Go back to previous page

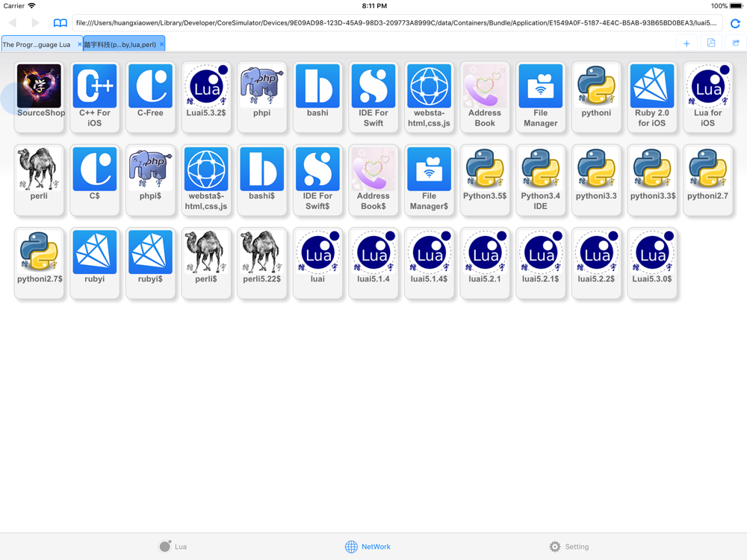click(13, 23)
